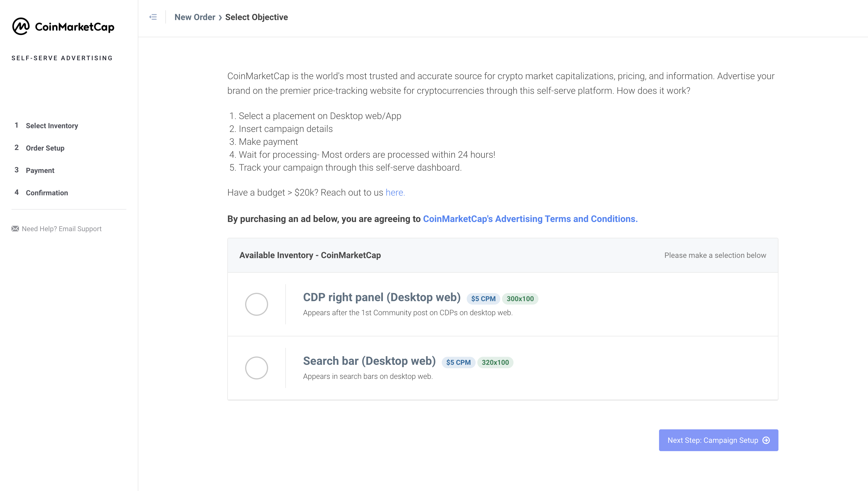Click the envelope icon for email support
This screenshot has height=491, width=868.
[x=15, y=229]
